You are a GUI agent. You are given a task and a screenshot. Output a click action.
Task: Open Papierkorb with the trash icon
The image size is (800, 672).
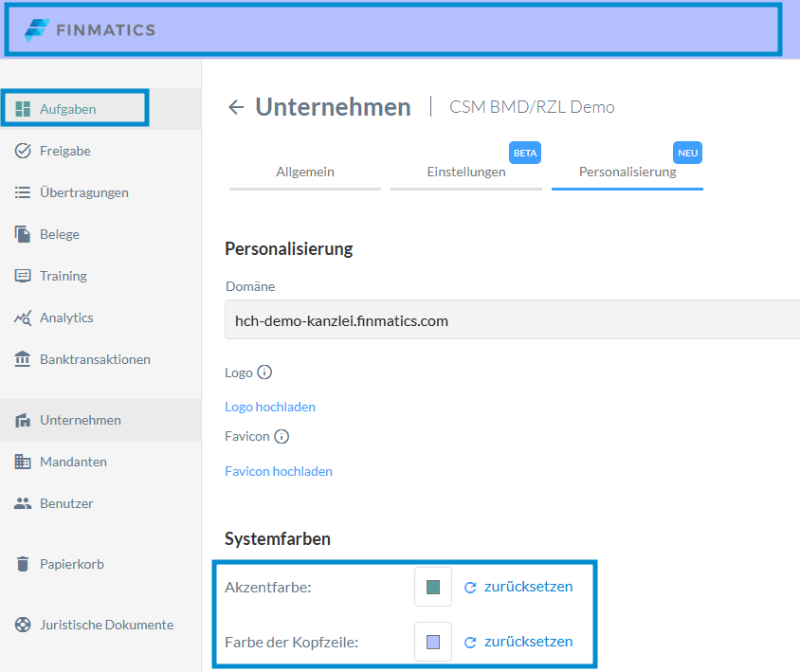24,563
